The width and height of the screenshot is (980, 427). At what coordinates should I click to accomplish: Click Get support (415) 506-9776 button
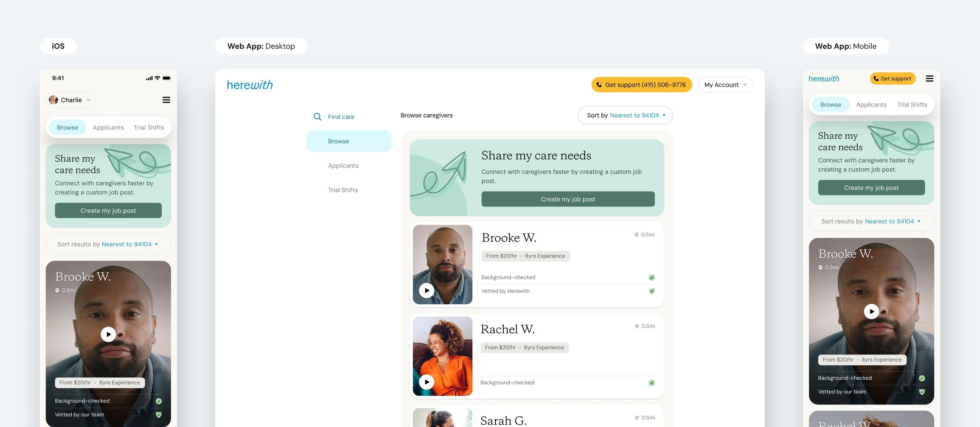(x=641, y=85)
